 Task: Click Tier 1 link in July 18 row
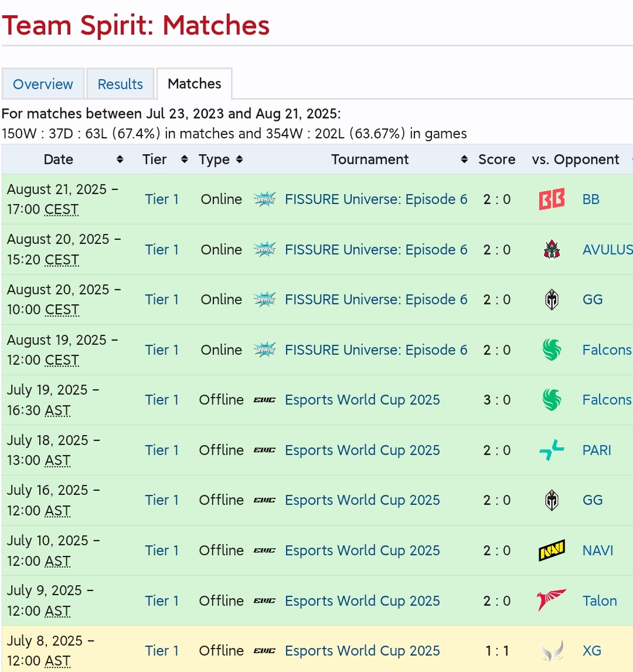click(x=162, y=450)
